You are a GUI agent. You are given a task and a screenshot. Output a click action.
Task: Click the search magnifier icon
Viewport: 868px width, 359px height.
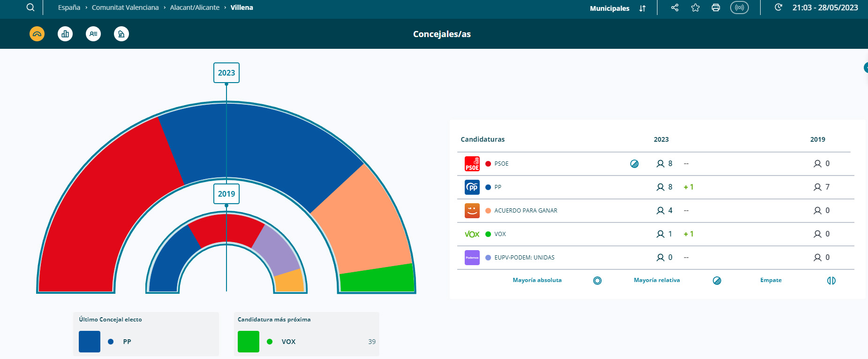[30, 8]
